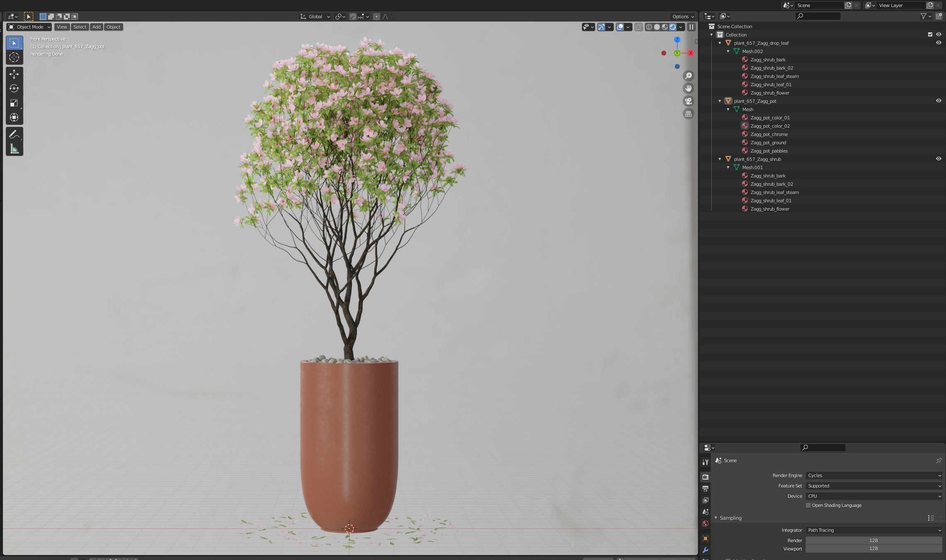
Task: Open the Tool properties tab
Action: click(x=705, y=462)
